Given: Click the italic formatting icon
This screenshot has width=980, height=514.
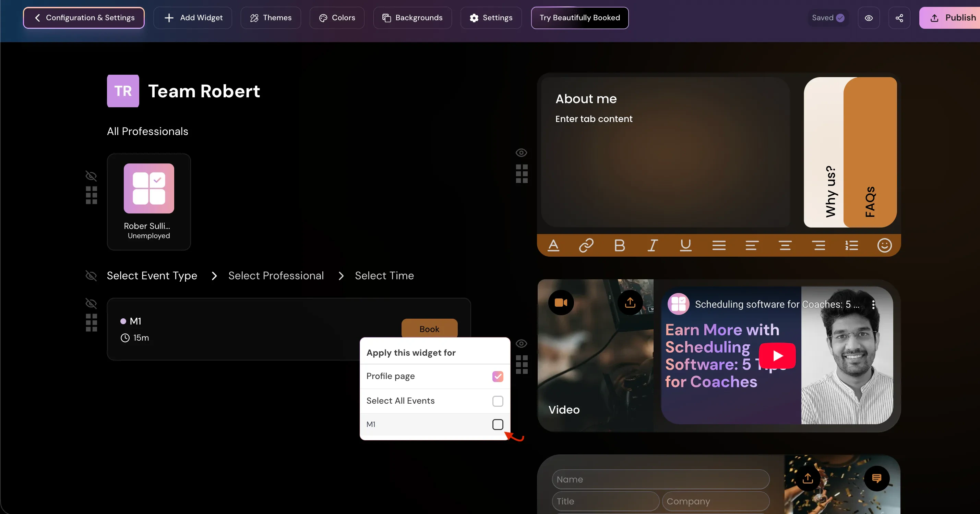Looking at the screenshot, I should click(x=653, y=245).
